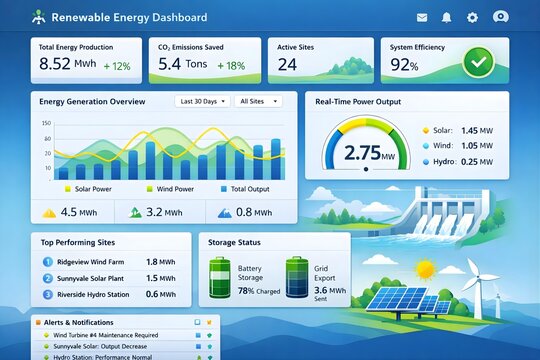Click the 1.5 MWh Sunnyvale value
Screen dimensions: 540x360
(x=160, y=278)
